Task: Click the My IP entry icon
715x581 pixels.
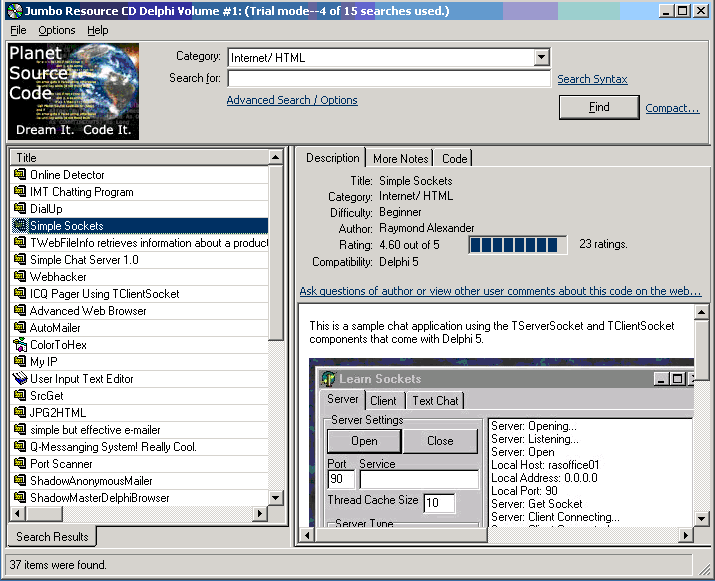Action: click(20, 361)
